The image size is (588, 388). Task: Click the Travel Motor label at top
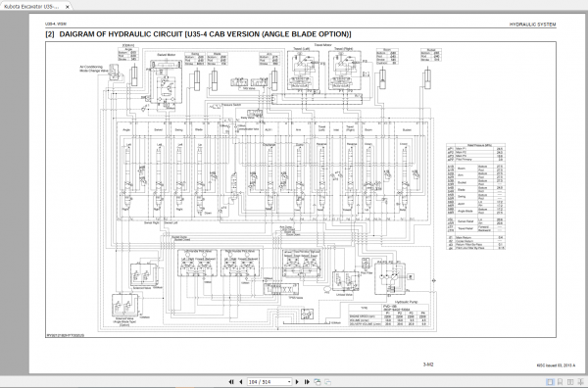click(322, 45)
